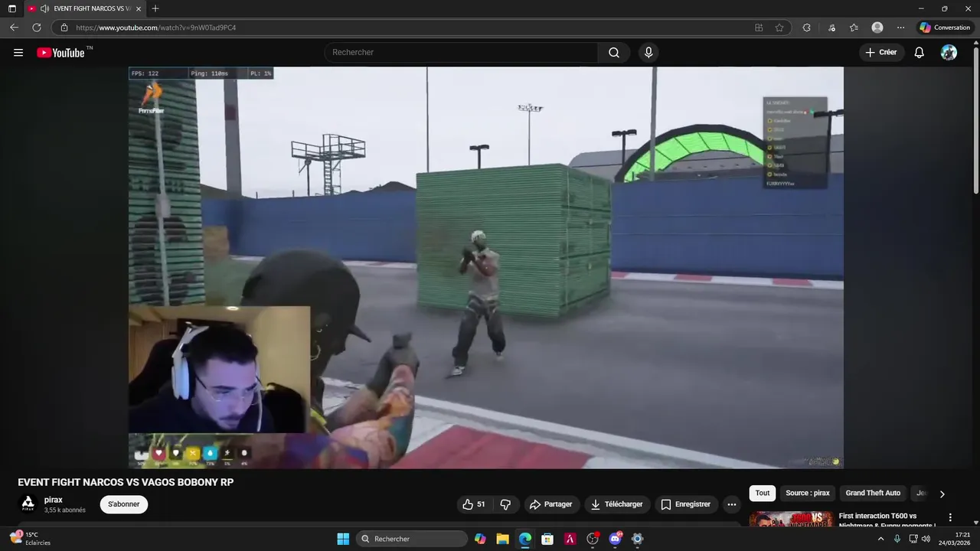Open tab actions menu icon
The height and width of the screenshot is (551, 980).
(x=11, y=8)
